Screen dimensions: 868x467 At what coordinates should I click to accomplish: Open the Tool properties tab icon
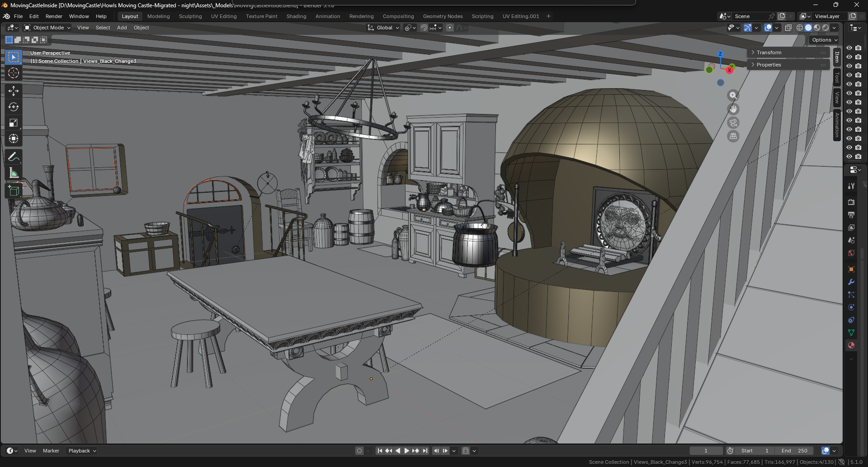coord(851,186)
